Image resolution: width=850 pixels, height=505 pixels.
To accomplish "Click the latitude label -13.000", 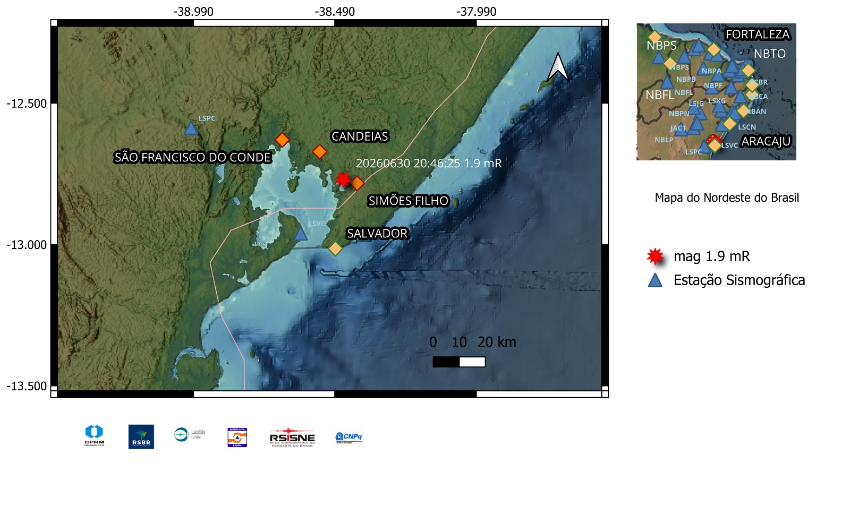I will pos(27,245).
